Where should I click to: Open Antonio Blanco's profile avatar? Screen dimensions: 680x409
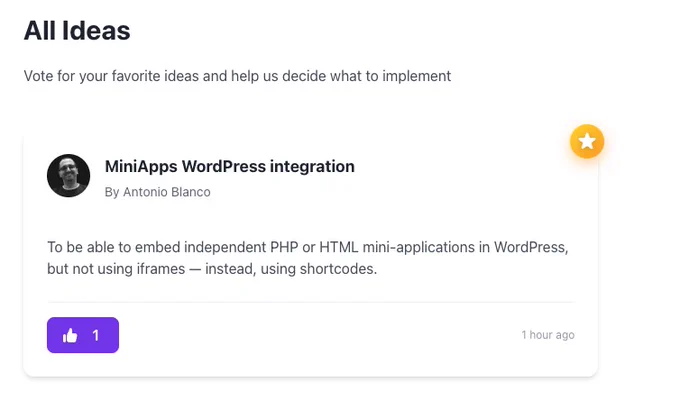(69, 176)
